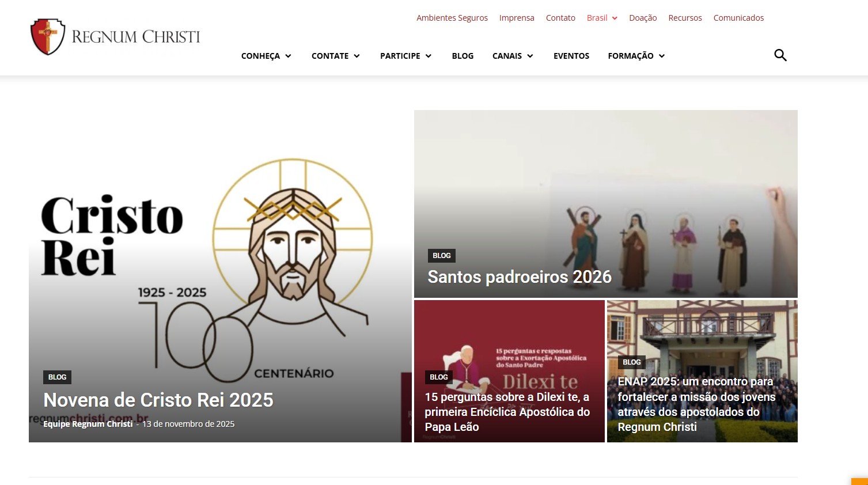The image size is (868, 485).
Task: Open the Santos padroeiros 2026 post
Action: pos(519,277)
